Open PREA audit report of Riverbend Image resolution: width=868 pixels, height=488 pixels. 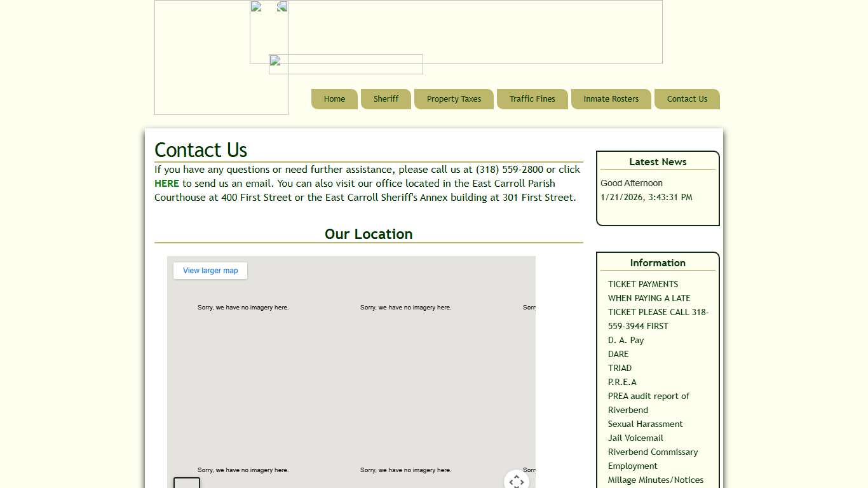[648, 396]
